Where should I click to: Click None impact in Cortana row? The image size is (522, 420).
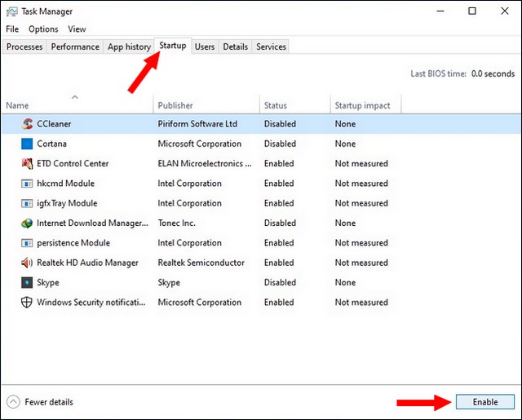(x=345, y=144)
